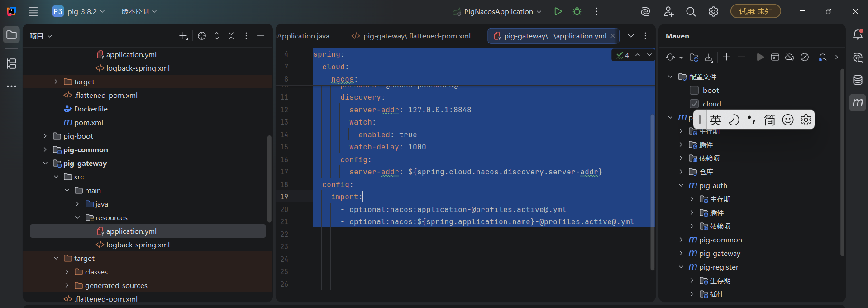Toggle Maven offline mode icon
The width and height of the screenshot is (868, 308).
[x=790, y=57]
